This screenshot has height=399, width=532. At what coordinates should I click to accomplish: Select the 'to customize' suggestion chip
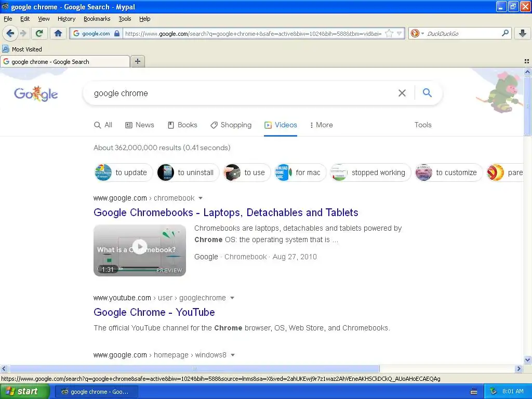[x=448, y=172]
